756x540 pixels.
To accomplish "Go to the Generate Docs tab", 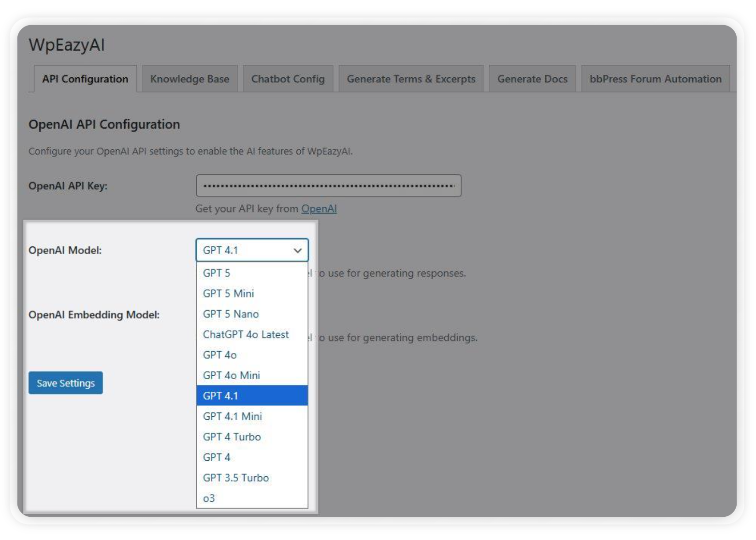I will tap(532, 79).
